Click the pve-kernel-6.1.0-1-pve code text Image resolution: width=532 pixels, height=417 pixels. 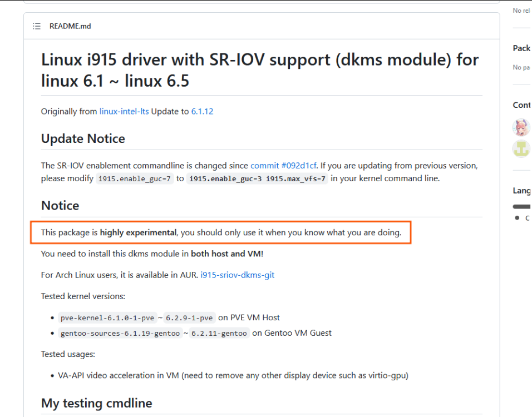pos(107,318)
